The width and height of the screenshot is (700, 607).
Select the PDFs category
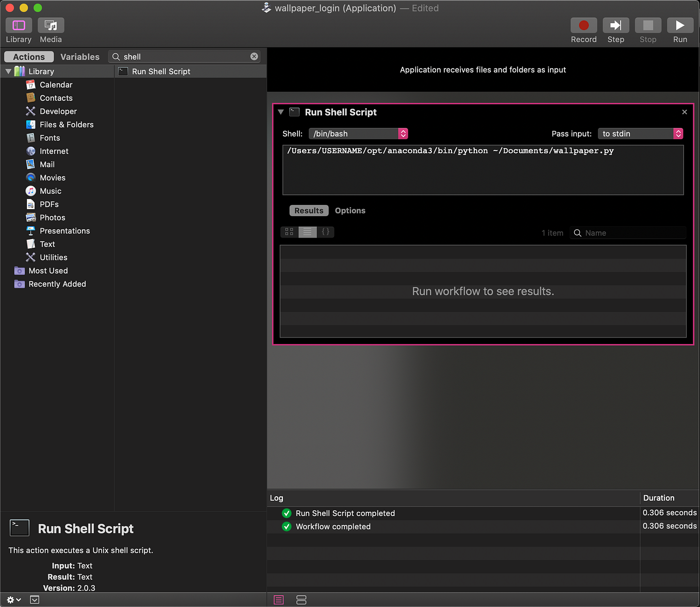[49, 205]
